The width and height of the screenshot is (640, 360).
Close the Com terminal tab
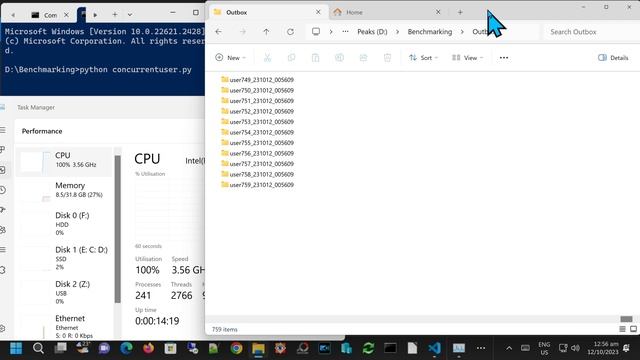point(67,15)
